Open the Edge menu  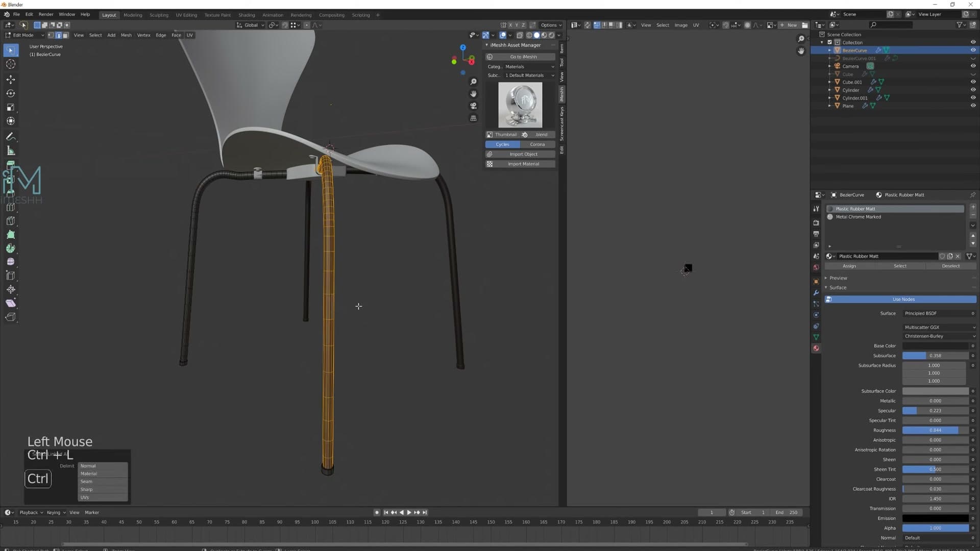(x=161, y=35)
